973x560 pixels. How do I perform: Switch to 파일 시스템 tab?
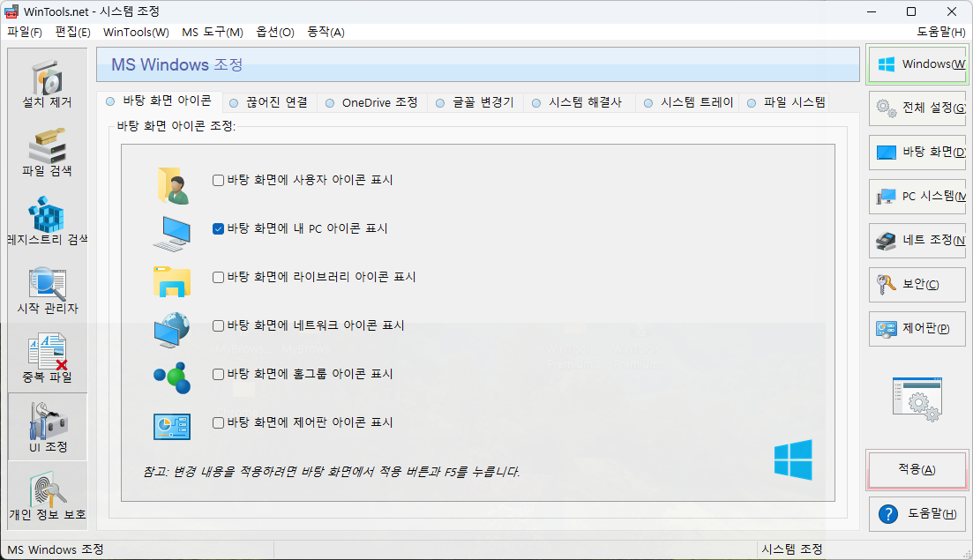click(x=786, y=103)
